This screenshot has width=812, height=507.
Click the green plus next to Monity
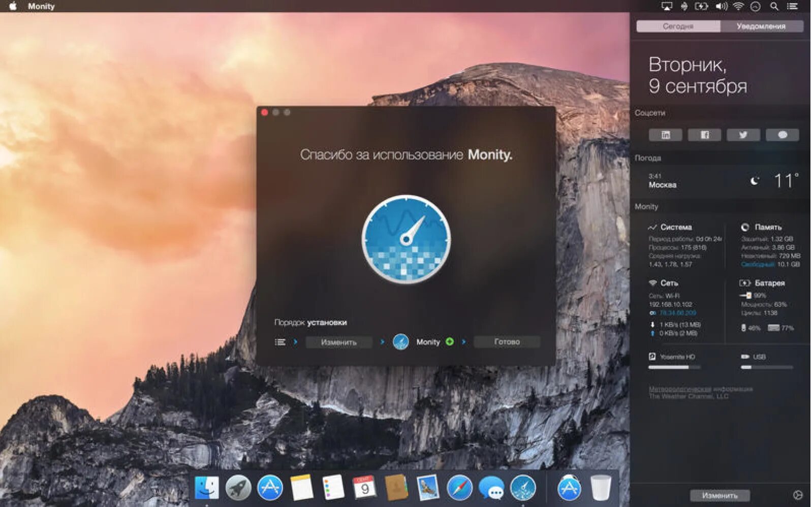(x=450, y=341)
